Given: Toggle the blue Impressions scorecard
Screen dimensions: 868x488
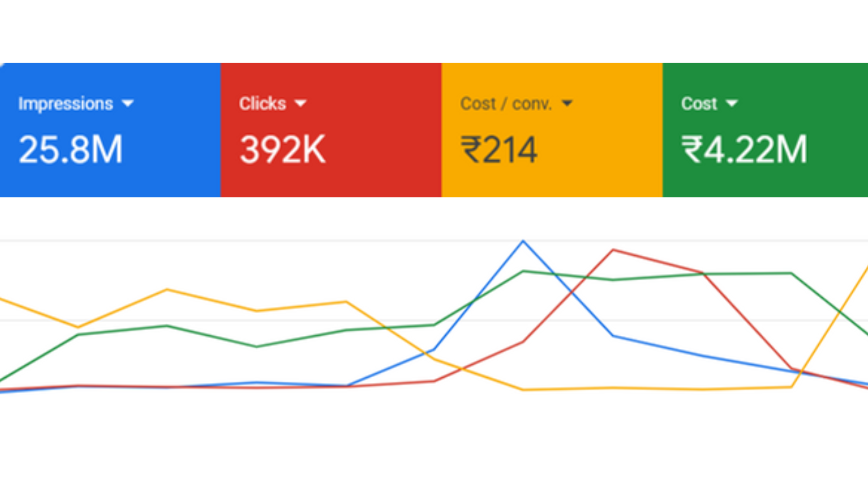Looking at the screenshot, I should coord(110,130).
